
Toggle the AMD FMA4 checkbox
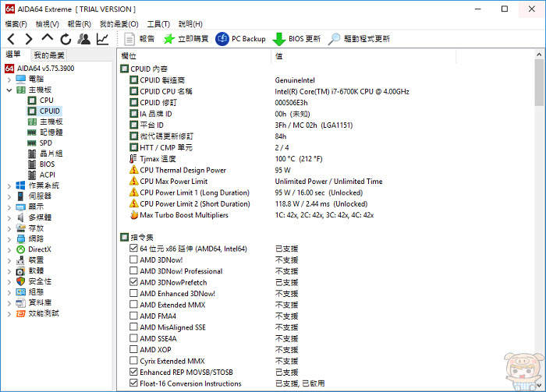(133, 316)
